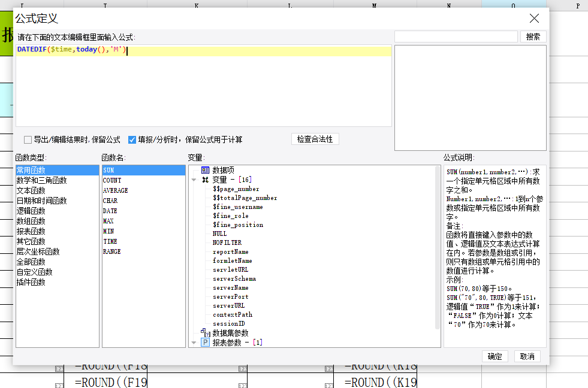Screen dimensions: 588x388
Task: Select 数学和三角函数 function type
Action: 58,180
